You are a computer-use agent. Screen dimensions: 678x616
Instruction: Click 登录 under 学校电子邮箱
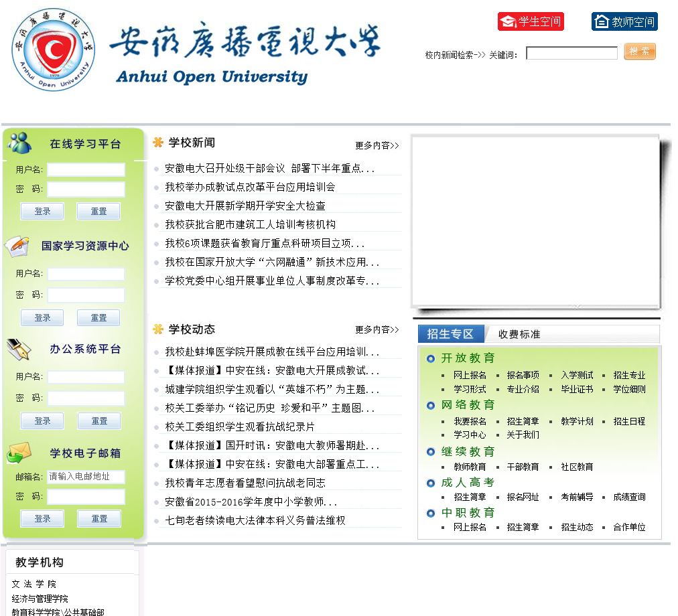(x=42, y=518)
